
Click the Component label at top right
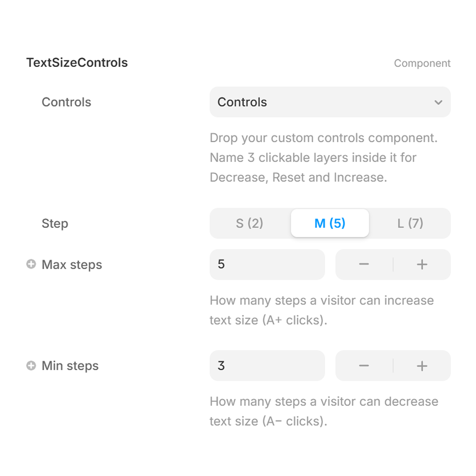click(423, 63)
